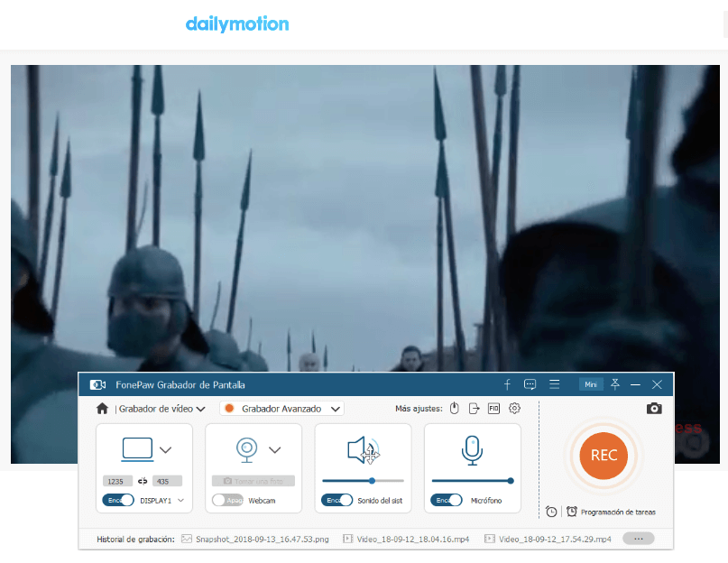Open Video_18-09-12_18.04.16.mp4 from history
This screenshot has width=728, height=563.
(x=406, y=539)
